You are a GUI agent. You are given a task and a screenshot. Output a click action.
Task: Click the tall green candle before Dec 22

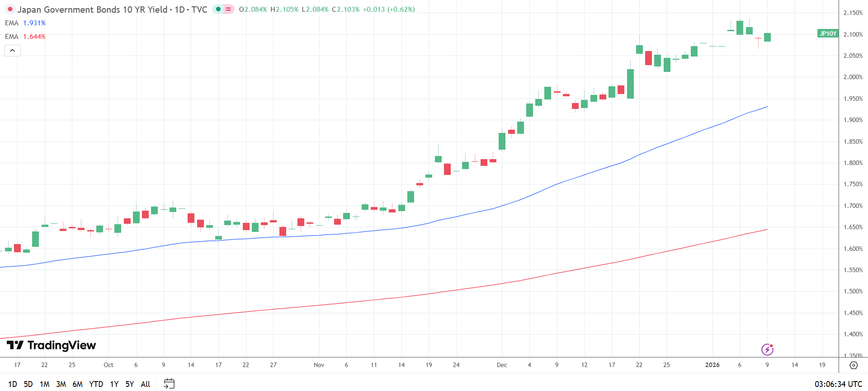tap(630, 84)
